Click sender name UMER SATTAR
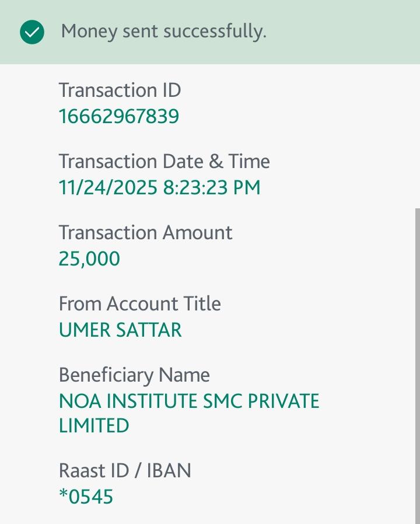Screen dimensions: 420x524 (120, 330)
